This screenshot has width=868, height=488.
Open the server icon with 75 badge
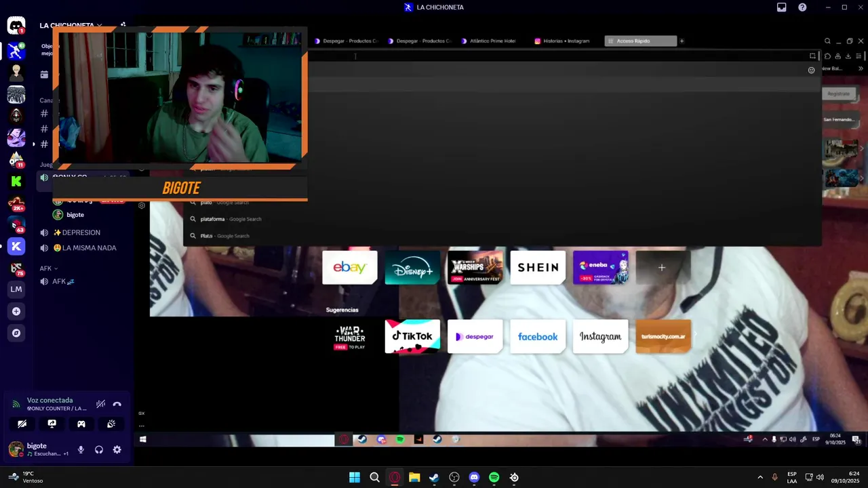tap(16, 268)
